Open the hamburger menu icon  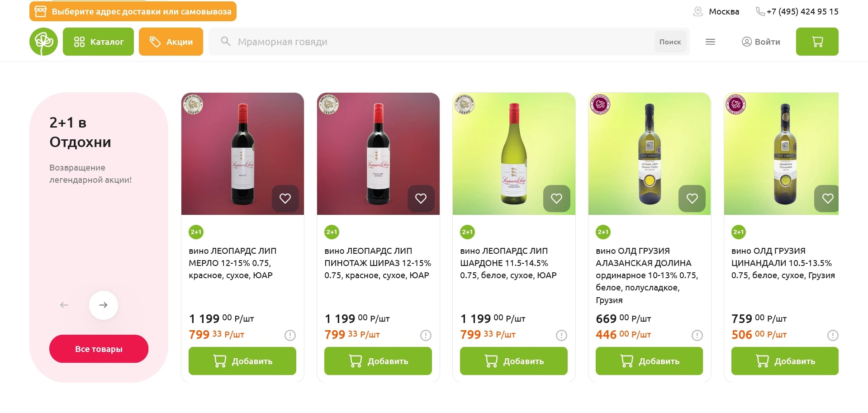(x=710, y=42)
